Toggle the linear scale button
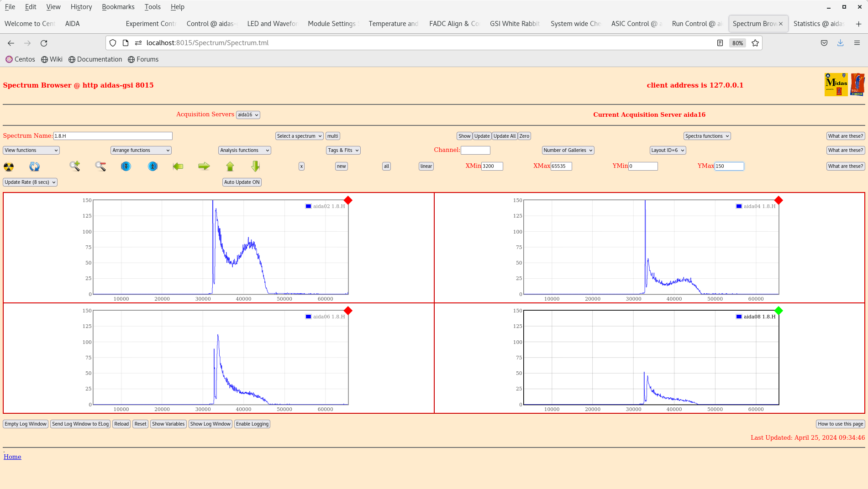This screenshot has width=868, height=489. [426, 166]
